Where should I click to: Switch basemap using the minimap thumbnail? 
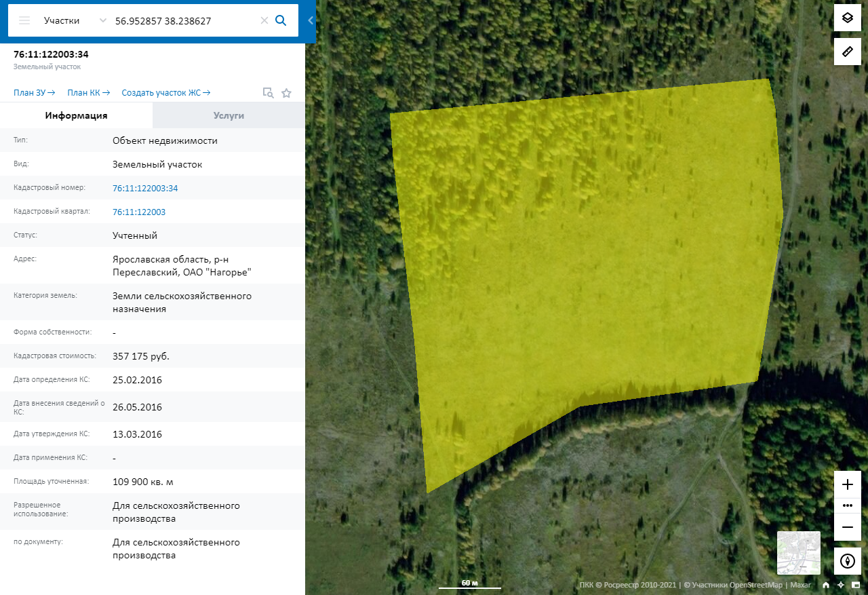click(798, 553)
